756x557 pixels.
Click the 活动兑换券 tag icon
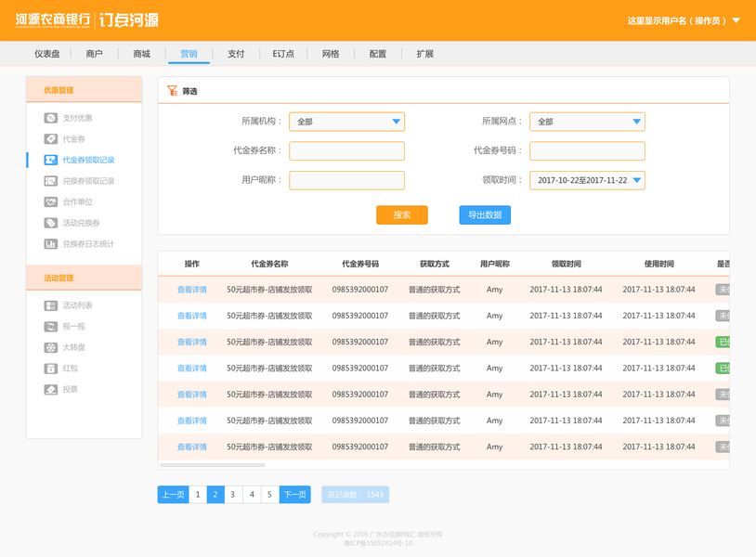[x=51, y=223]
